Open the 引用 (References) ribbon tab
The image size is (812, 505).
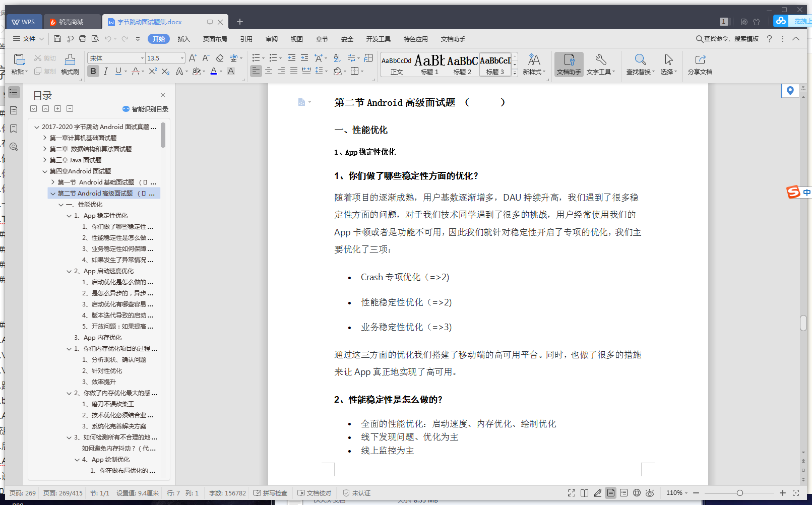246,39
